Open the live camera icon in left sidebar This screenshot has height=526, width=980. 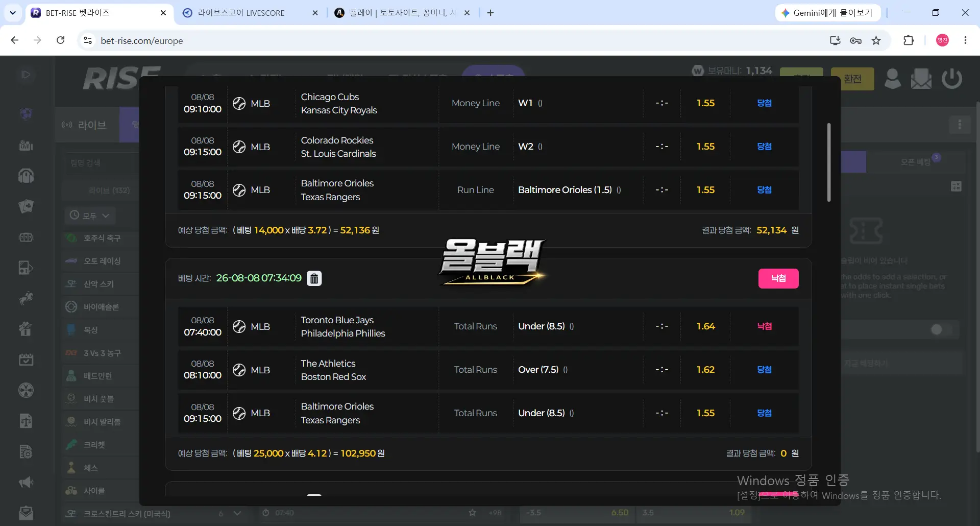[26, 146]
